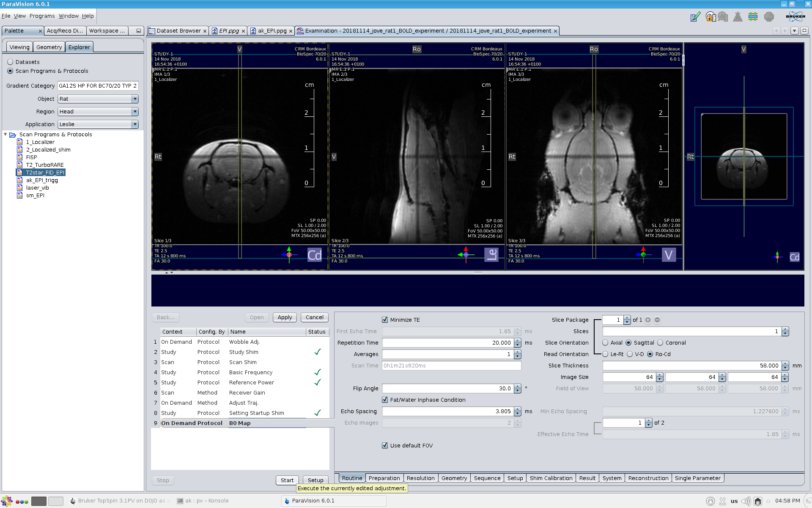Screen dimensions: 812x508
Task: Switch to the Sequence parameter tab
Action: point(487,478)
